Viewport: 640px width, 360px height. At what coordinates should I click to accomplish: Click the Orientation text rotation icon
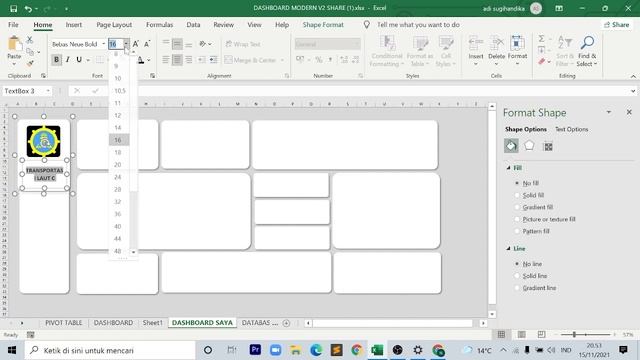pos(203,44)
